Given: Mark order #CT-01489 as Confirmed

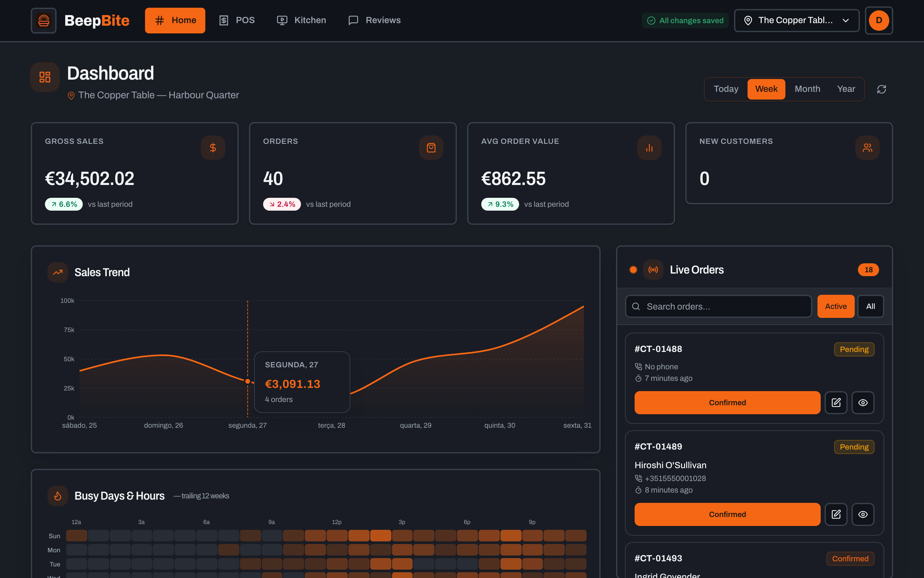Looking at the screenshot, I should tap(727, 514).
